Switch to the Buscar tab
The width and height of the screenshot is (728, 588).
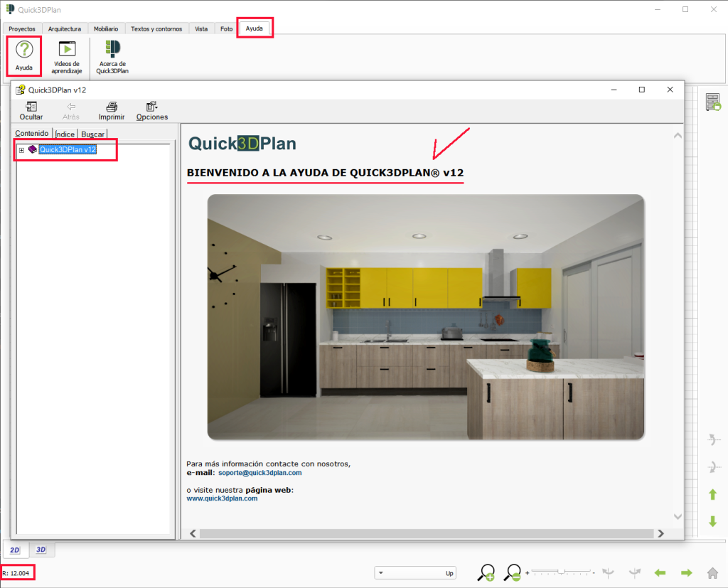click(93, 134)
